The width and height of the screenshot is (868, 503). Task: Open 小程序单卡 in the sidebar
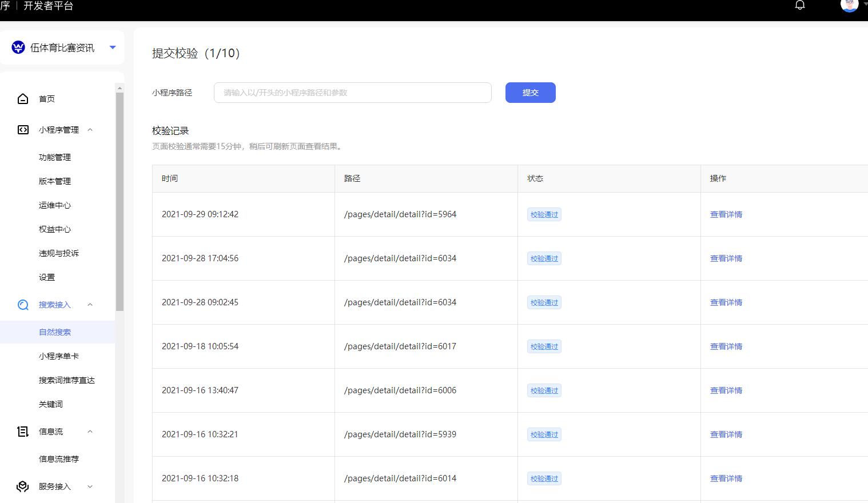[x=59, y=356]
